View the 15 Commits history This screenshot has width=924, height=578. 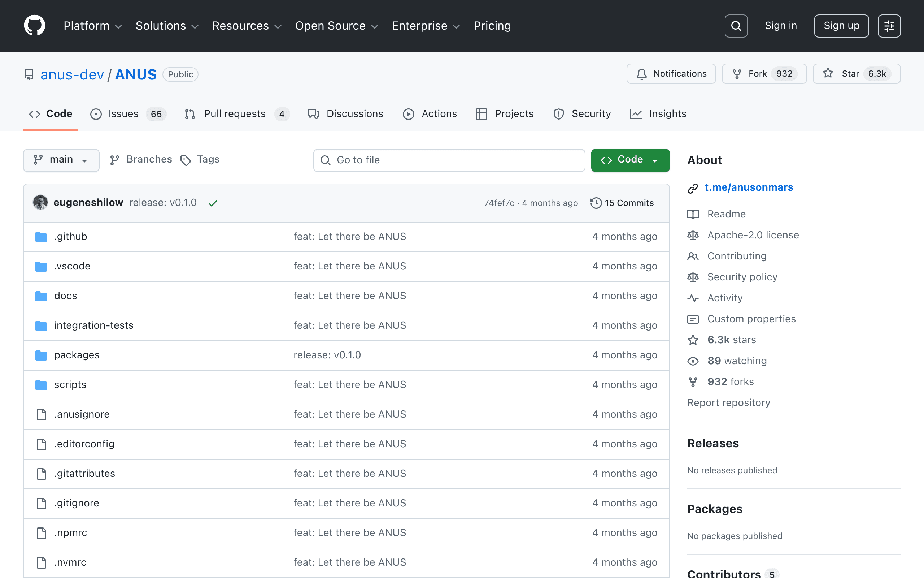coord(622,203)
